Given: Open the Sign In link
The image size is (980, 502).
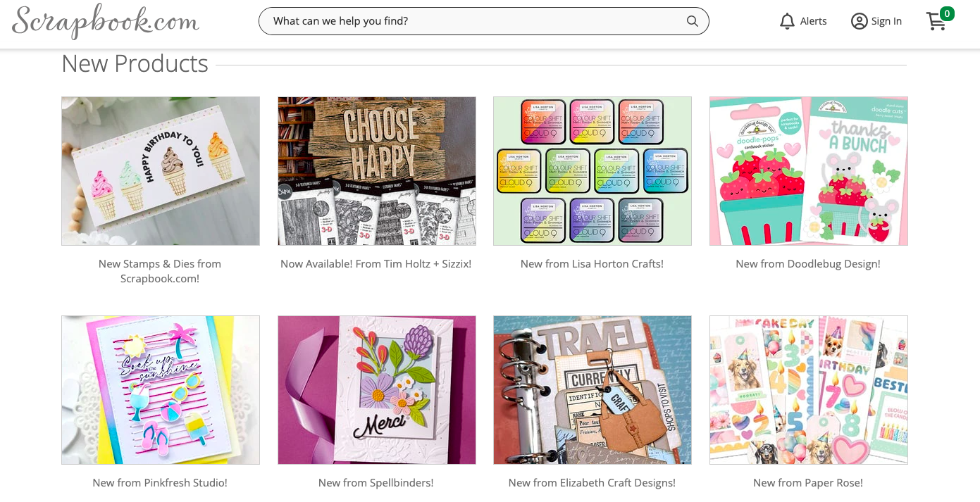Looking at the screenshot, I should (x=886, y=21).
